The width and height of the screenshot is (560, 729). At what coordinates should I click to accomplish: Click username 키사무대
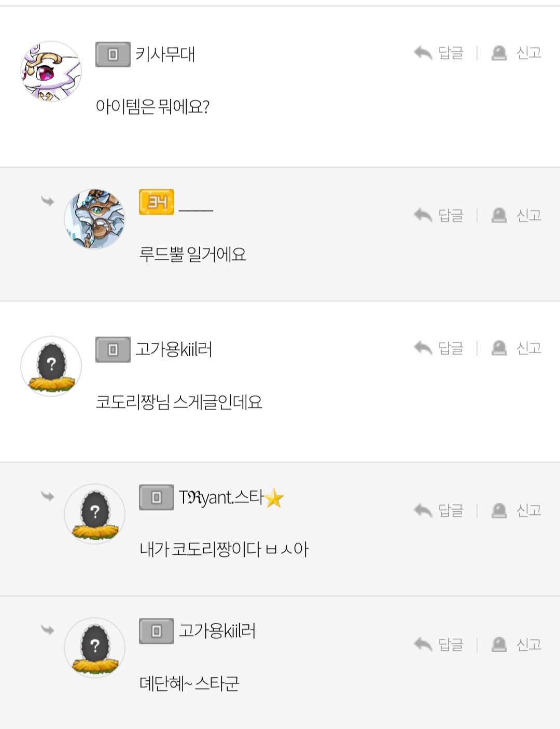pyautogui.click(x=165, y=54)
